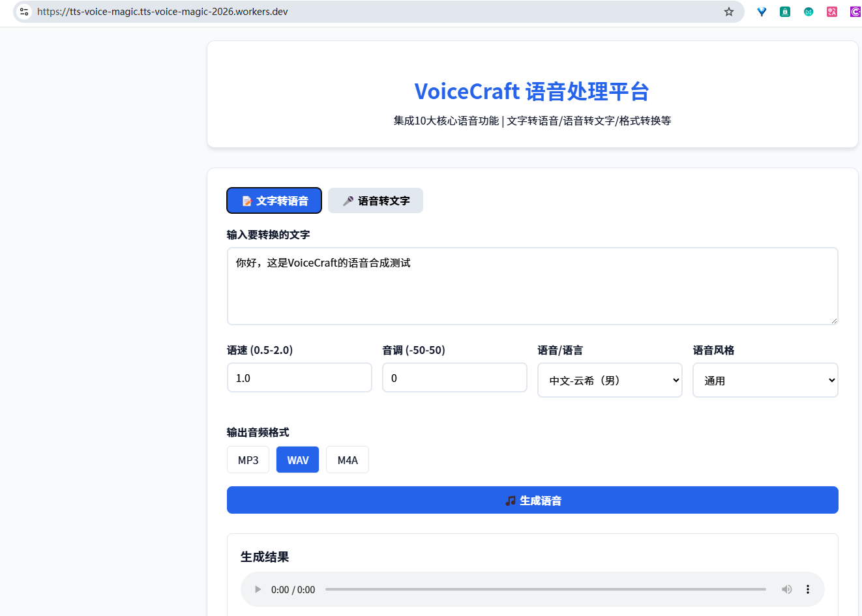Click the VoiceCraft 语音处理平台 heading
The image size is (862, 616).
[532, 91]
